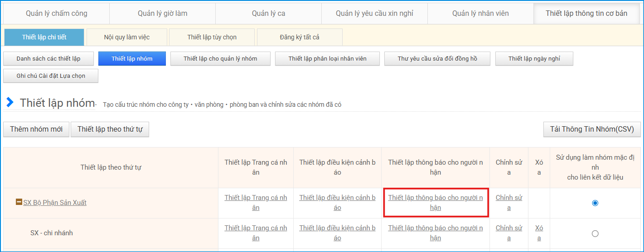The width and height of the screenshot is (644, 252).
Task: Open highlighted Thiết lập thông báo cho người nhận link
Action: pyautogui.click(x=436, y=203)
